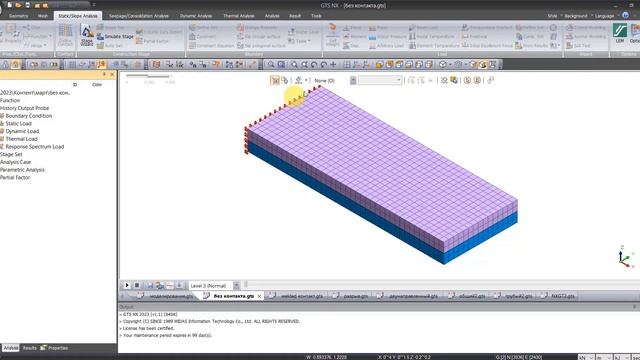Click the None (O) selection label
Viewport: 640px width, 360px height.
coord(324,81)
